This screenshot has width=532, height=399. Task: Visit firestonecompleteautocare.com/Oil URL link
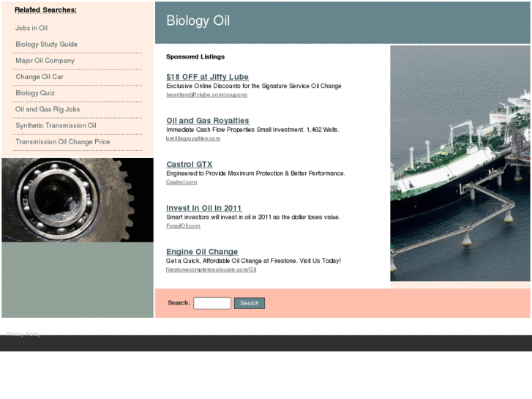[211, 269]
